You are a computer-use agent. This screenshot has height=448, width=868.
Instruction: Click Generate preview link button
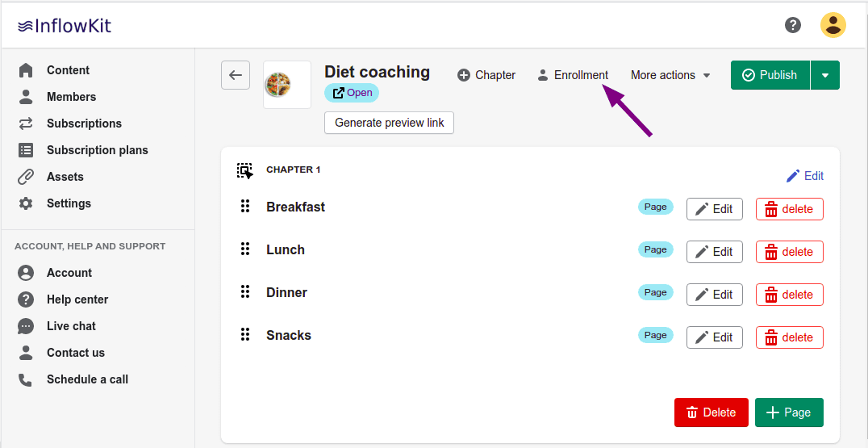(389, 123)
